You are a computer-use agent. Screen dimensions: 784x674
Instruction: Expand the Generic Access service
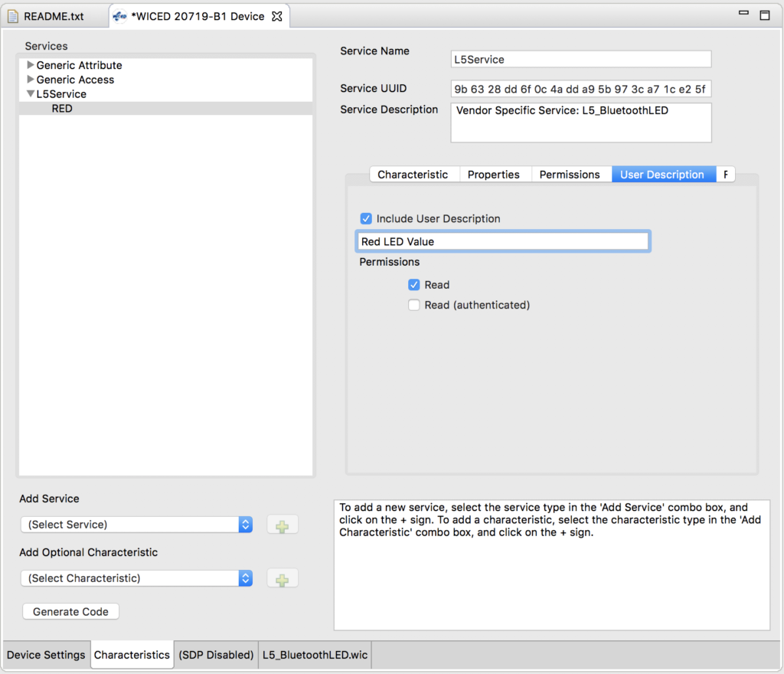click(31, 80)
